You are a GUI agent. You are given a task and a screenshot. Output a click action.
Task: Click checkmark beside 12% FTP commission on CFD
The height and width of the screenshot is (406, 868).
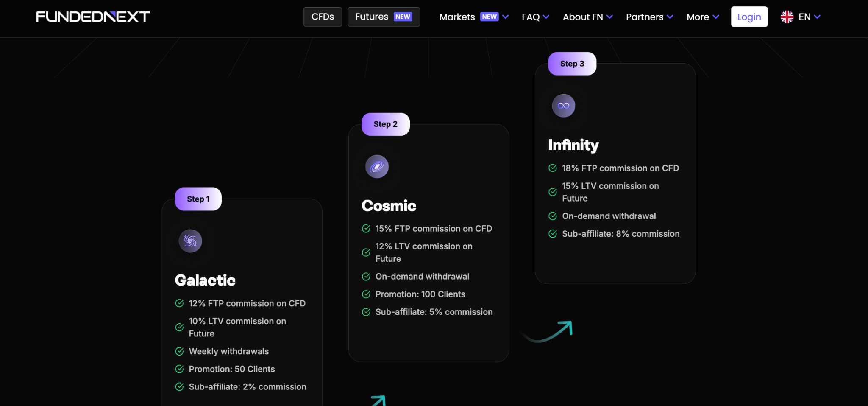(x=179, y=303)
